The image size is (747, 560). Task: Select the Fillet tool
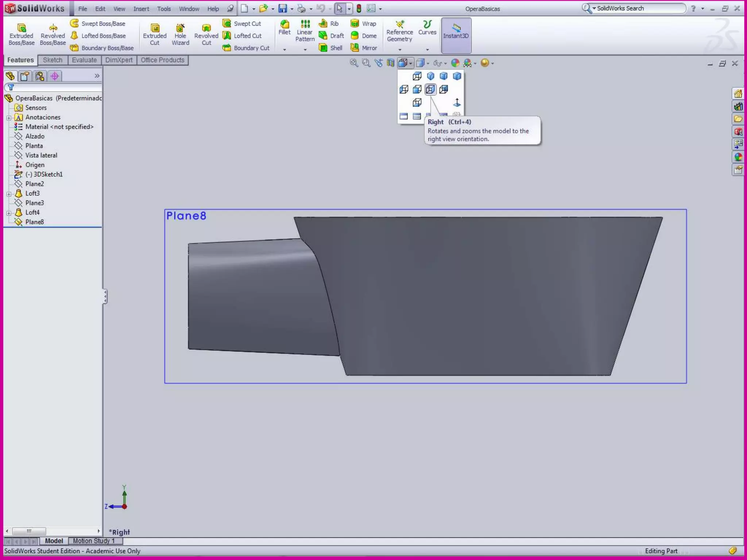tap(285, 28)
